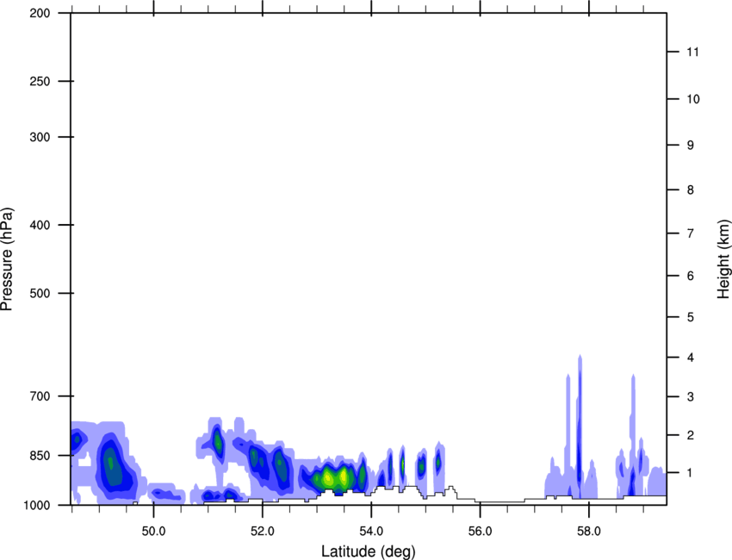Screen dimensions: 732x560
Task: Select the 500 pressure tick label
Action: coord(40,293)
